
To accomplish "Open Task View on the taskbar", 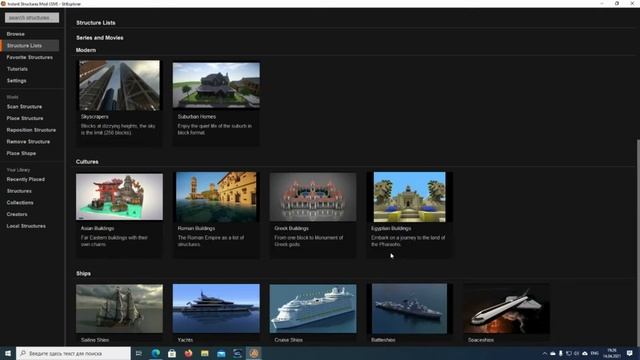I will click(x=139, y=353).
